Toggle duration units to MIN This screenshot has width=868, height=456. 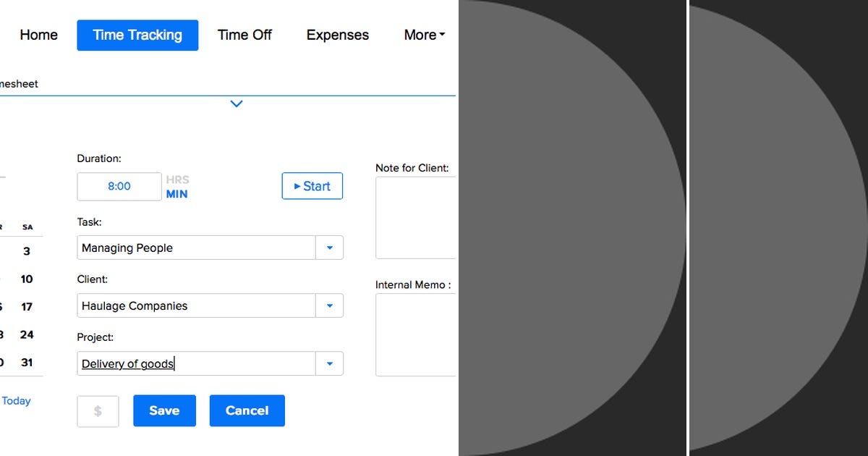point(177,194)
